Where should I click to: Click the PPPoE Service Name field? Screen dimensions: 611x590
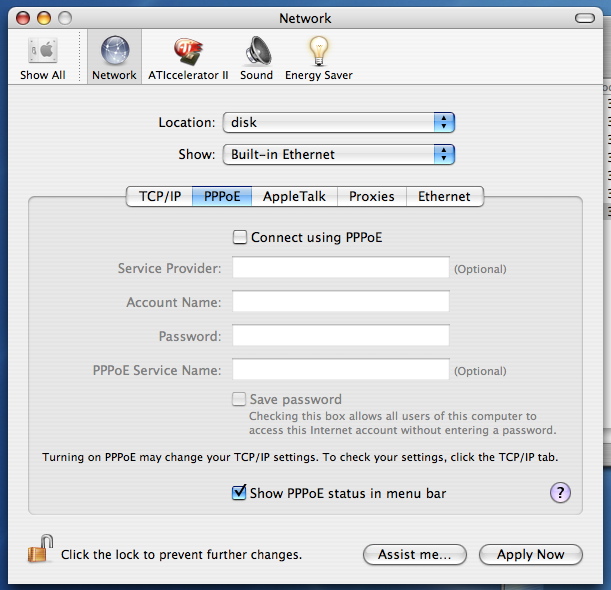341,369
